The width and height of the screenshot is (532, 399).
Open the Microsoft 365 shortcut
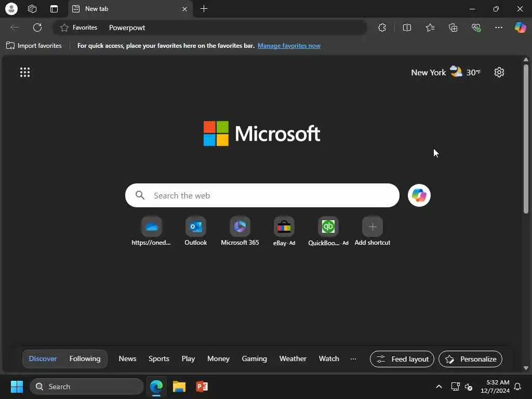240,231
